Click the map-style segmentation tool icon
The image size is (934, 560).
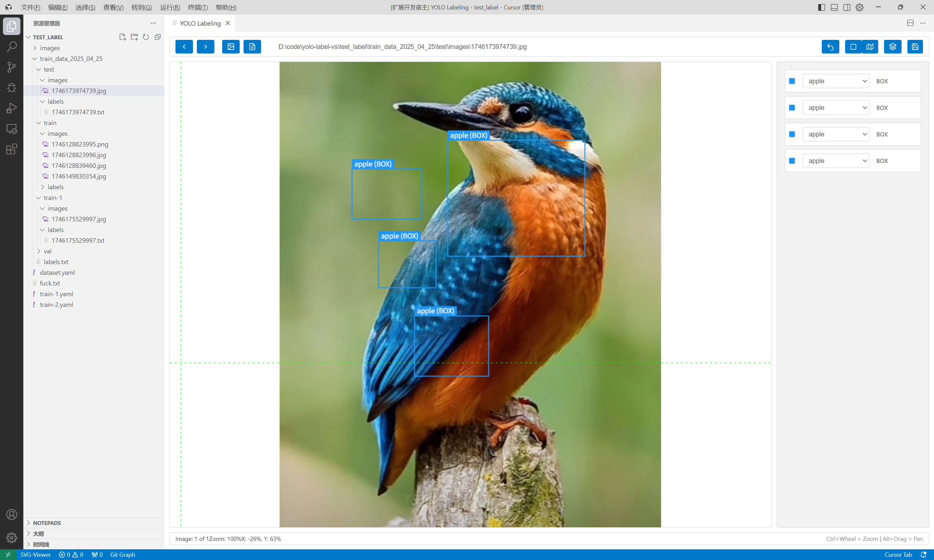click(870, 47)
